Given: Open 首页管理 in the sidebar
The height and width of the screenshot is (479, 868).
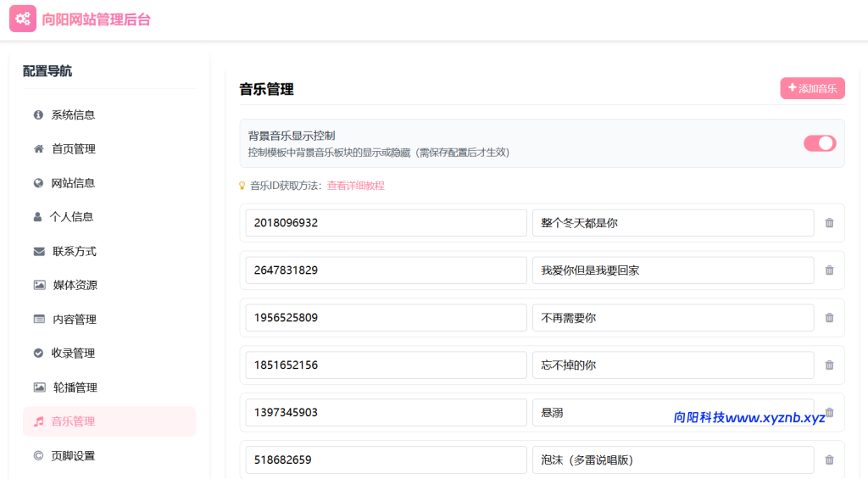Looking at the screenshot, I should click(109, 149).
